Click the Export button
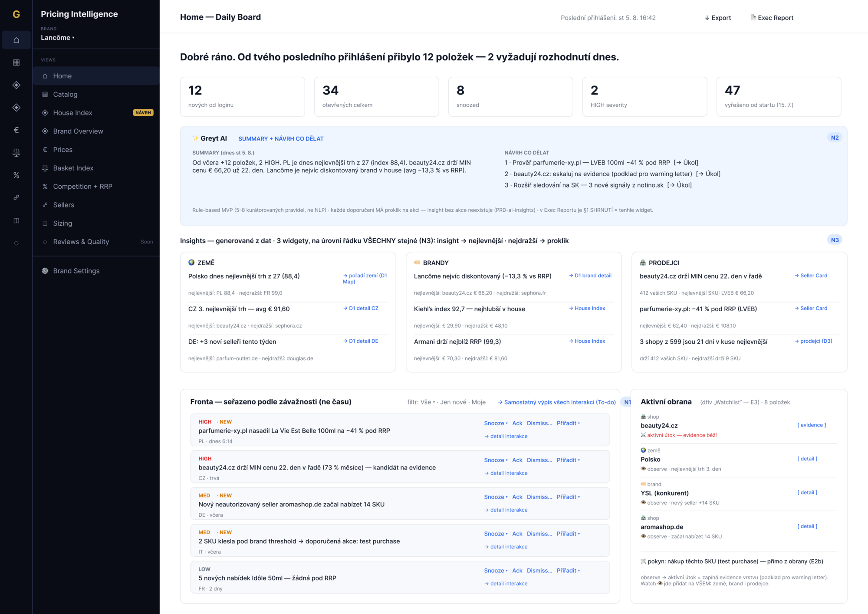This screenshot has width=868, height=614. click(718, 18)
